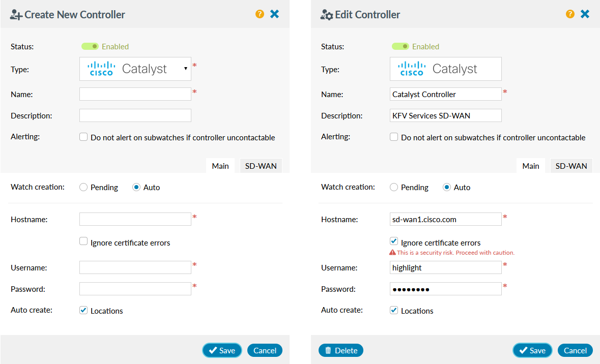Click the security risk warning triangle icon
This screenshot has height=364, width=600.
[392, 251]
